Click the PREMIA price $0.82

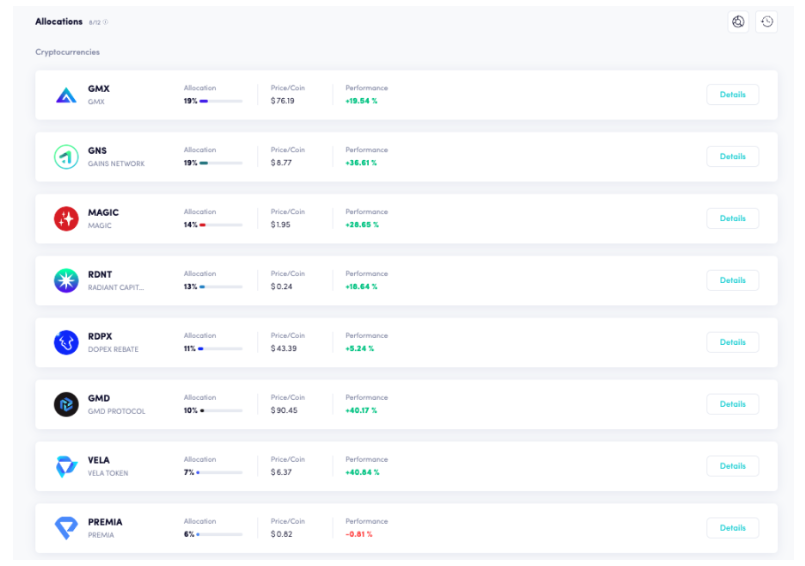tap(281, 534)
